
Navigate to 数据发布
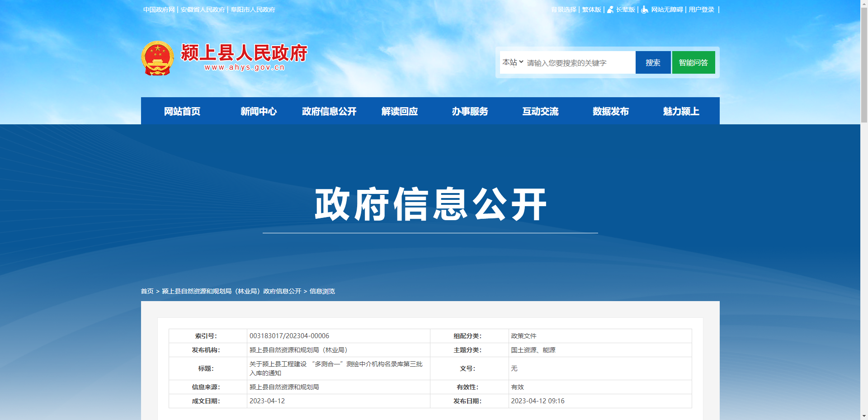click(611, 111)
